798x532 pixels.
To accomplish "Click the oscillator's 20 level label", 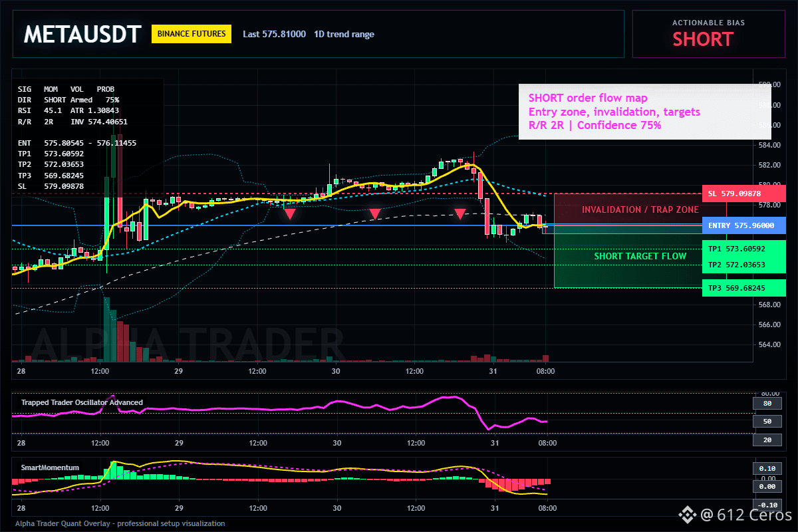I will click(767, 440).
